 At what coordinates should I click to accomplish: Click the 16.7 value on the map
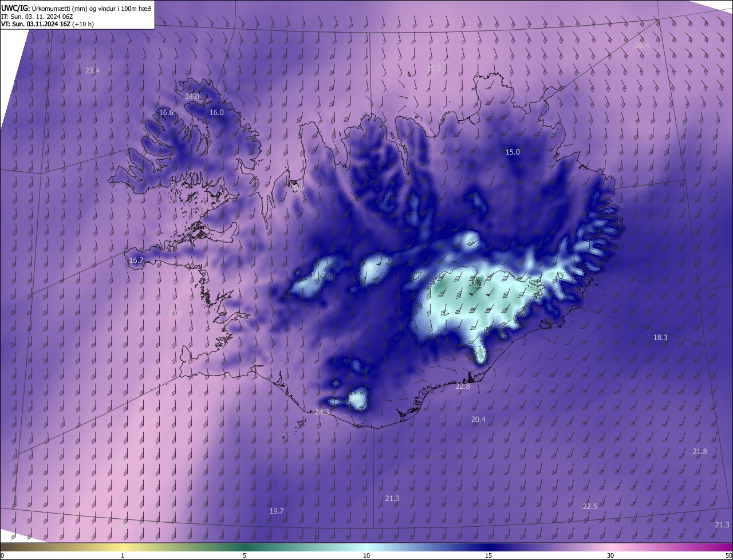pos(136,261)
